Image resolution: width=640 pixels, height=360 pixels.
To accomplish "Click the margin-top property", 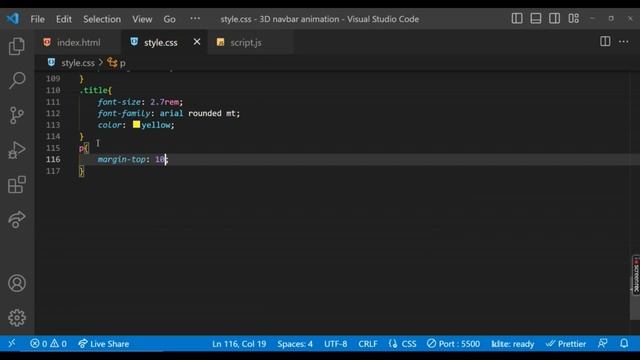I will pyautogui.click(x=121, y=160).
